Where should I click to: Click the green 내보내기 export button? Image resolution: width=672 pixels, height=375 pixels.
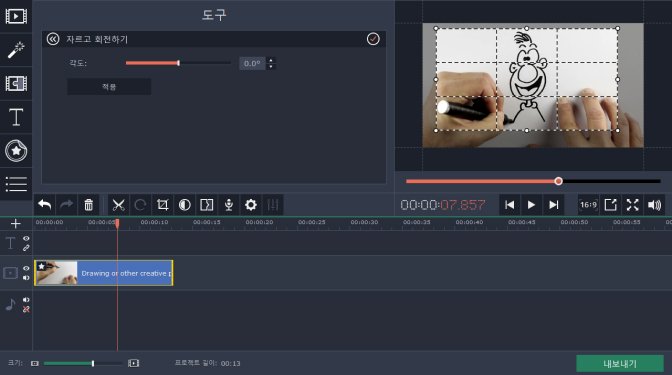[x=620, y=363]
